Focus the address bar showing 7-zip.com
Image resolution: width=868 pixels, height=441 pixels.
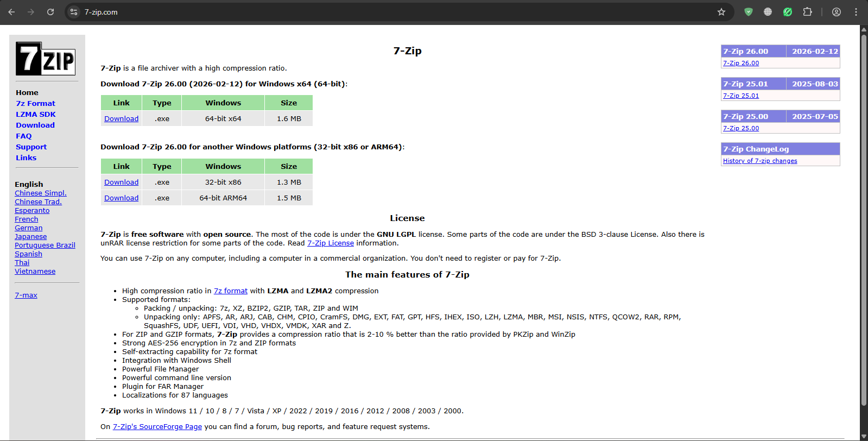click(x=399, y=12)
